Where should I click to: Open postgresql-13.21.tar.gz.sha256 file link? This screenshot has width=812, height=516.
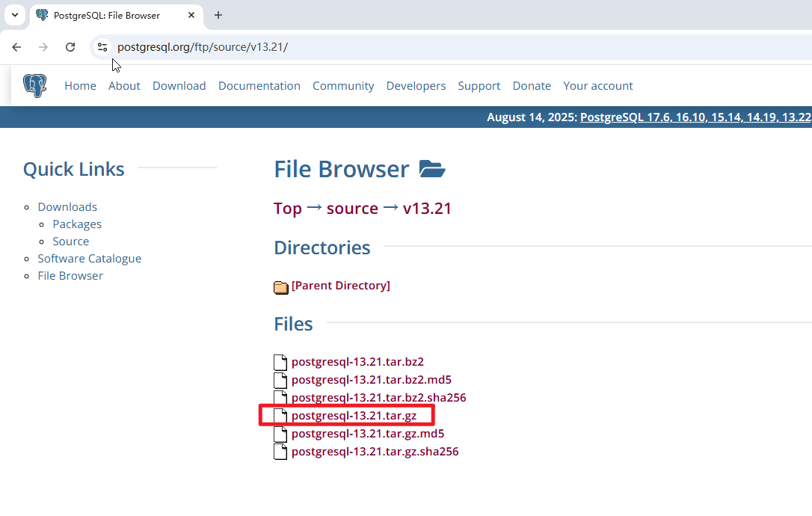click(375, 451)
